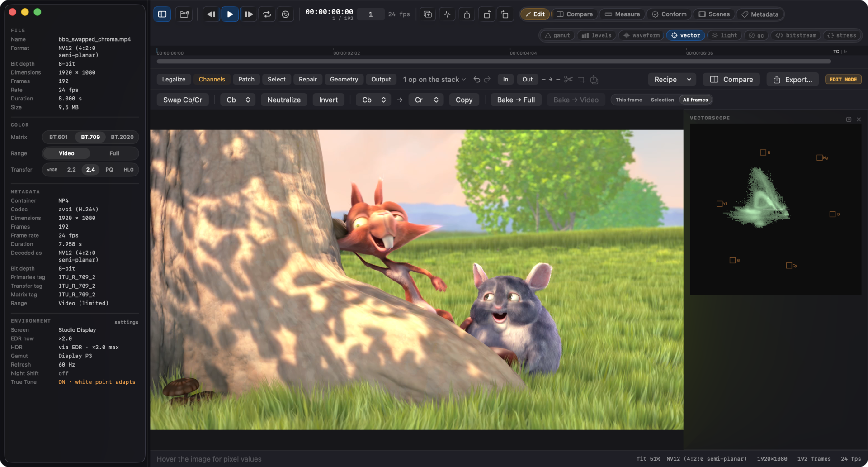This screenshot has height=467, width=868.
Task: Show the waveform scope
Action: tap(642, 35)
